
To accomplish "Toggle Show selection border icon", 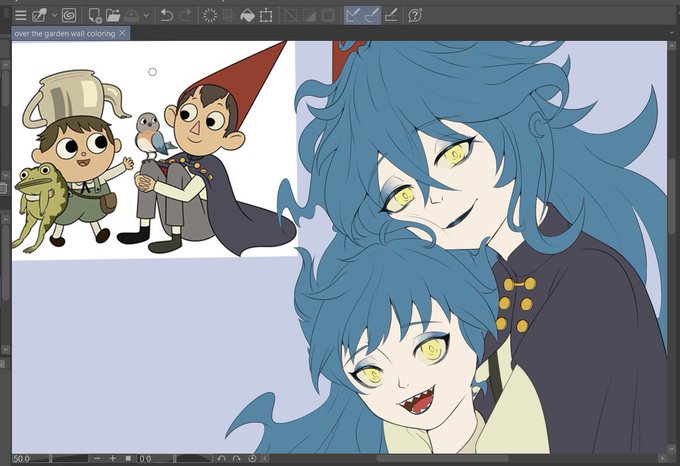I will point(328,16).
